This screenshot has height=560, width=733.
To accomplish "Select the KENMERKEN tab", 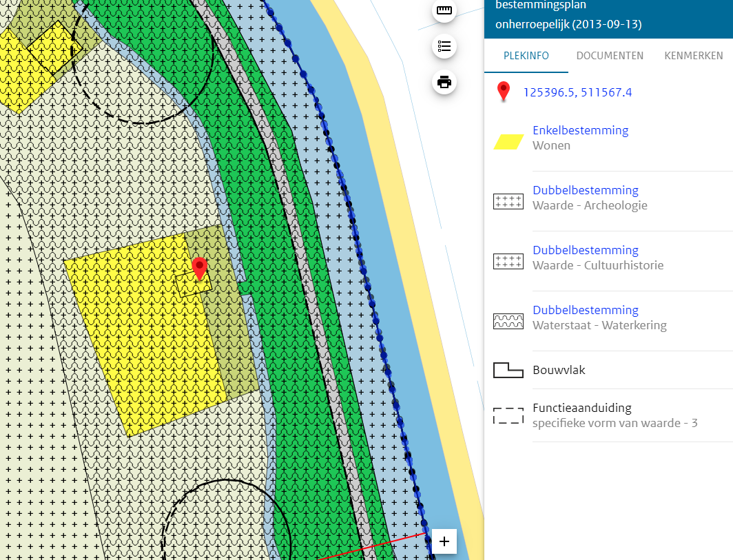I will pyautogui.click(x=693, y=56).
